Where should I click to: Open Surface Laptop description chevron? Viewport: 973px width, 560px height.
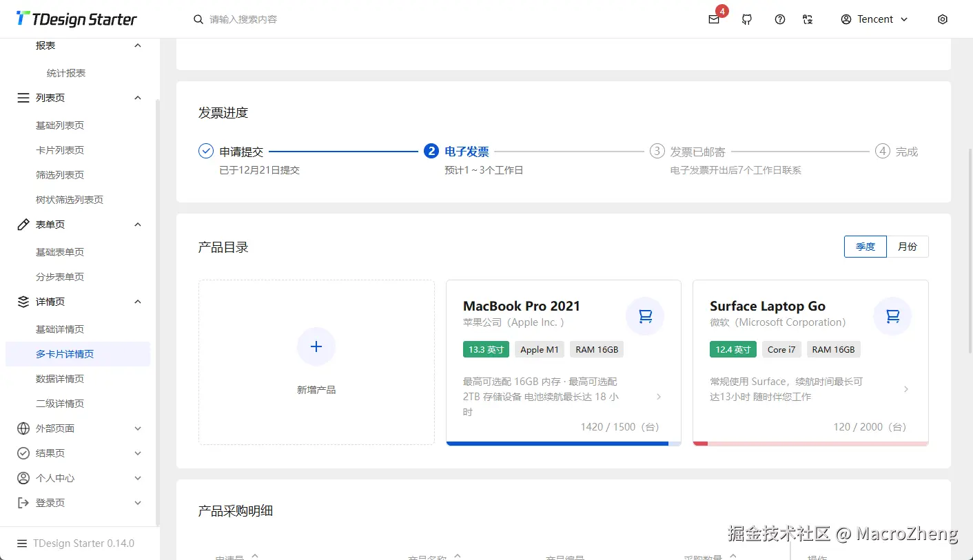click(906, 389)
